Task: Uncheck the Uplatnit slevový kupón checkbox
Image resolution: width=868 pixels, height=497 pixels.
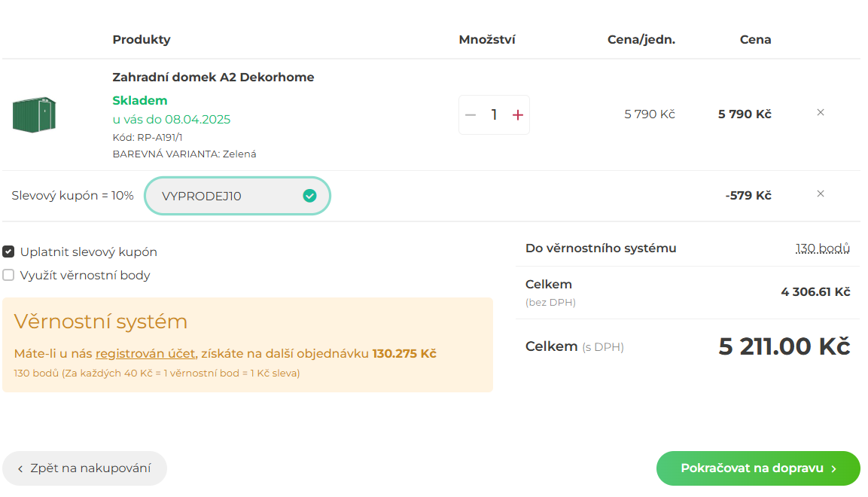Action: [x=8, y=252]
